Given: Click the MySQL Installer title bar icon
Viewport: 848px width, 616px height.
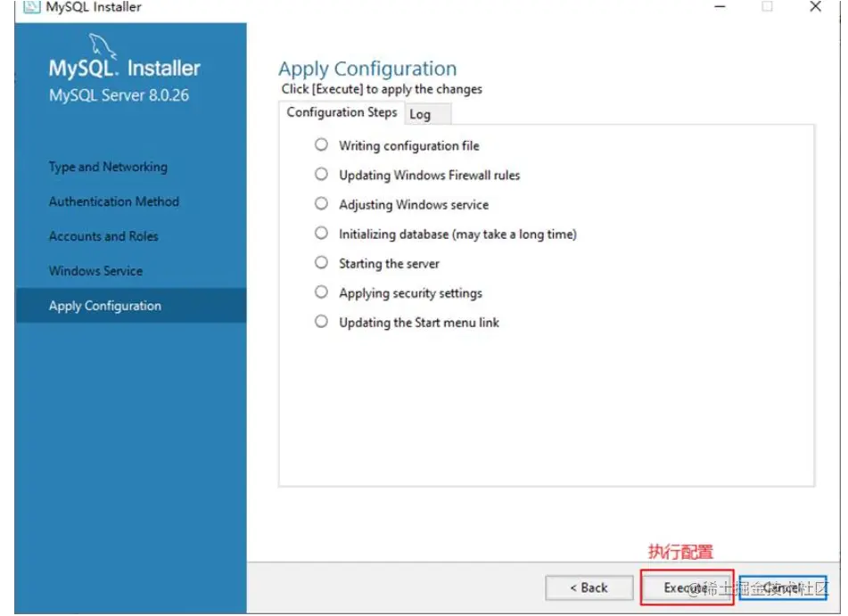Looking at the screenshot, I should (32, 6).
